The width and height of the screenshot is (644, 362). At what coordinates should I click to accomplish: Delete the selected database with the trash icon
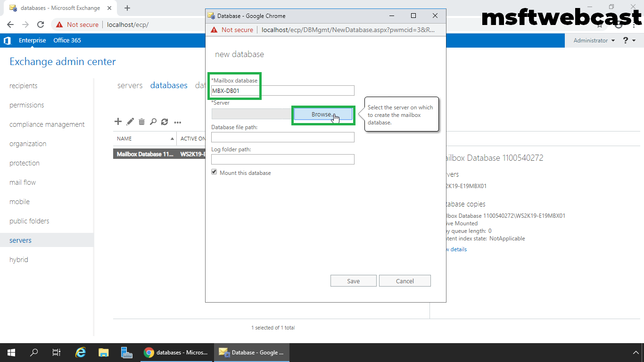click(141, 122)
